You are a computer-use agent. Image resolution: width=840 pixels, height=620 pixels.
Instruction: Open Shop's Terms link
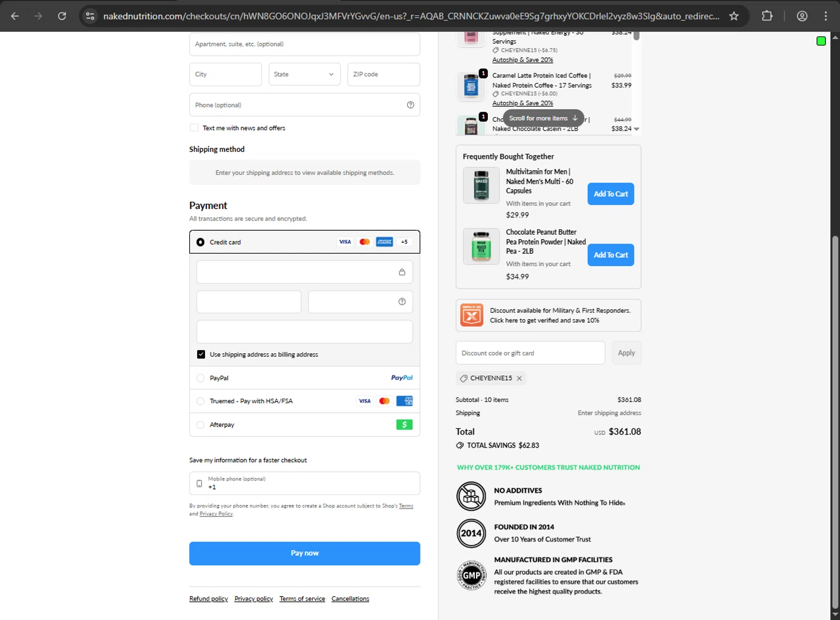point(406,506)
